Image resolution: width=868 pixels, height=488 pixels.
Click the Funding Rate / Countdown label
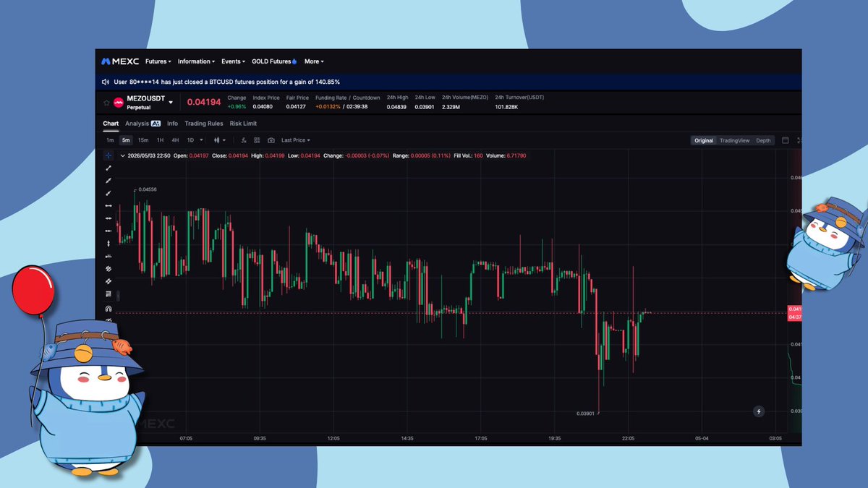(x=347, y=98)
